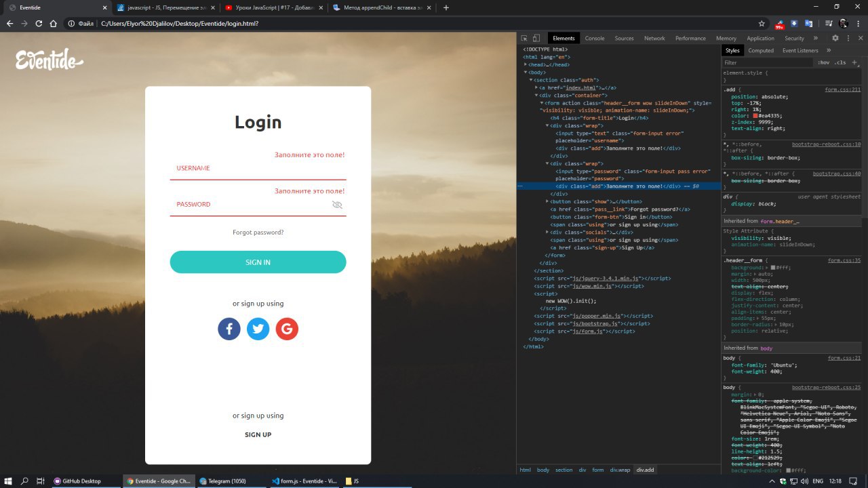This screenshot has width=868, height=488.
Task: Expand the a href index.html node
Action: pos(536,87)
